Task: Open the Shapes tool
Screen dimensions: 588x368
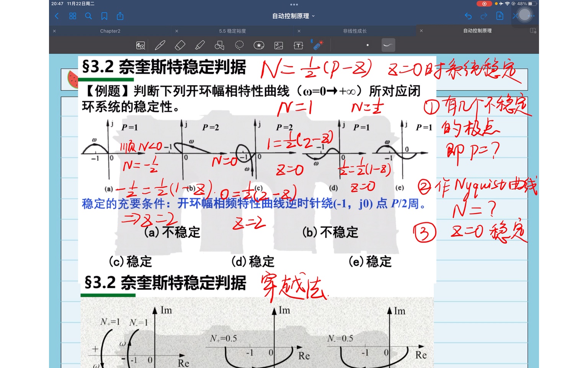Action: [219, 45]
